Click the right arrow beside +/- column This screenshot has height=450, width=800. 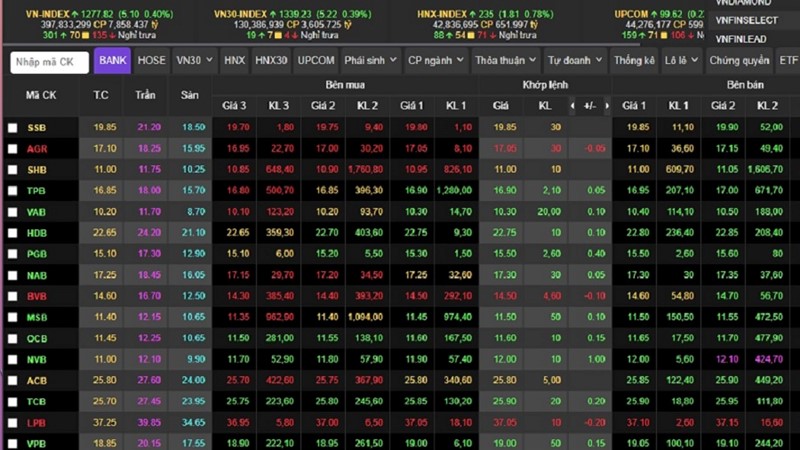pyautogui.click(x=607, y=106)
